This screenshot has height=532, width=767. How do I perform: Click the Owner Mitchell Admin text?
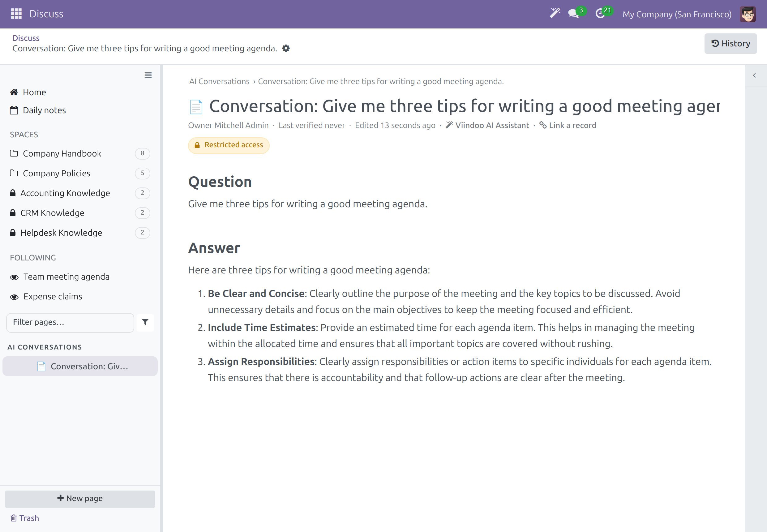[x=228, y=125]
